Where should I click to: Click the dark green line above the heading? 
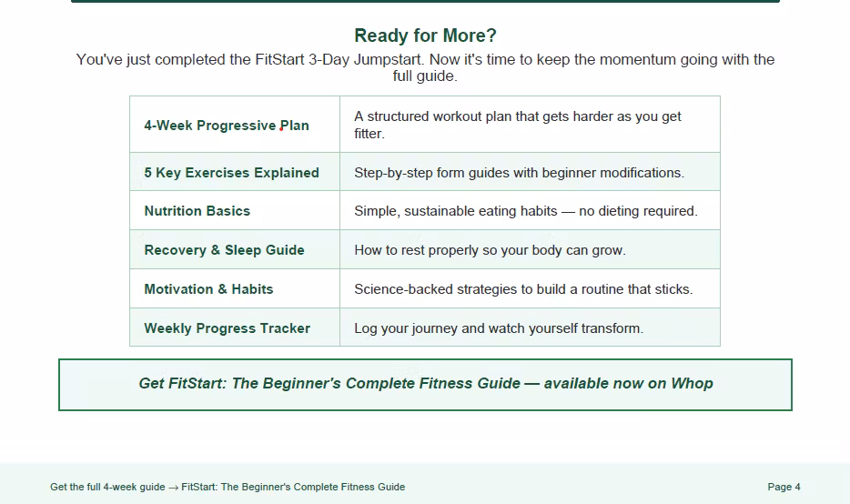click(x=426, y=1)
